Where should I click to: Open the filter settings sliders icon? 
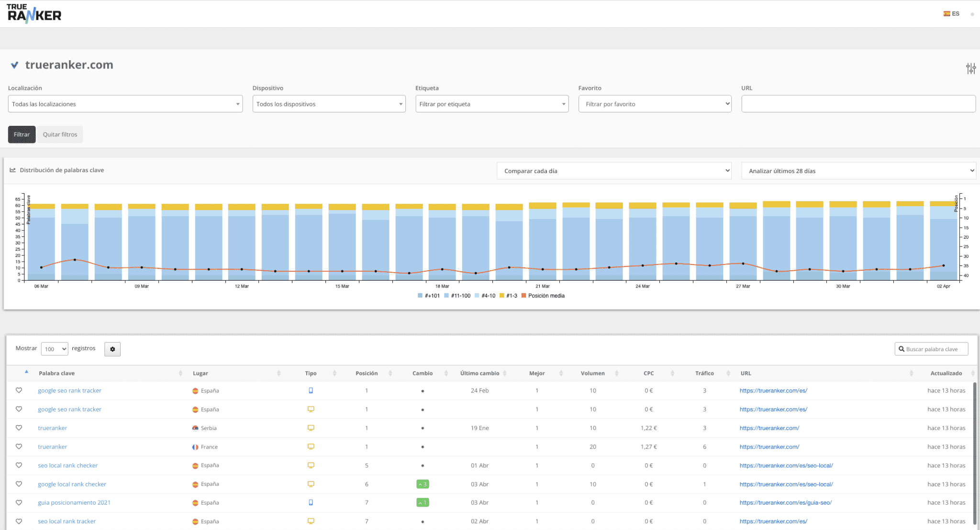(970, 68)
